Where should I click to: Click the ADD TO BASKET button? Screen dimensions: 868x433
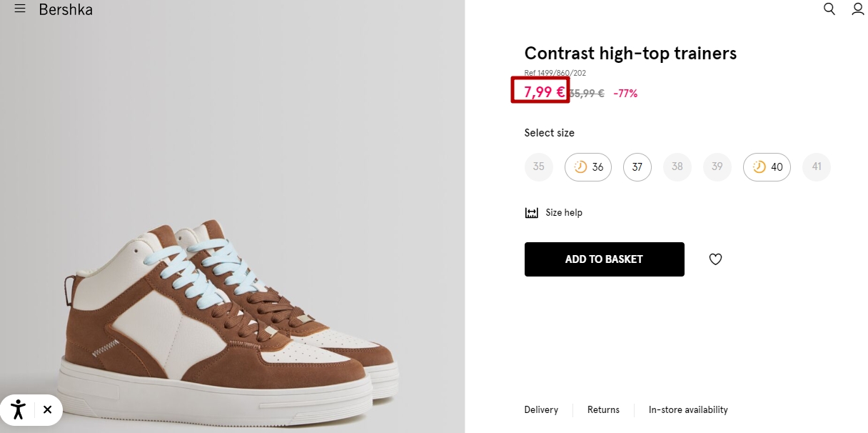tap(604, 259)
